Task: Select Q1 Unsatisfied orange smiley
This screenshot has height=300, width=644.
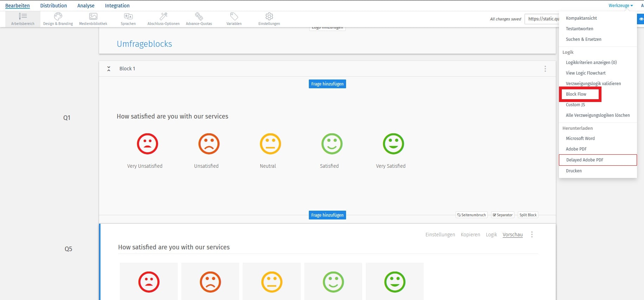Action: pyautogui.click(x=209, y=144)
